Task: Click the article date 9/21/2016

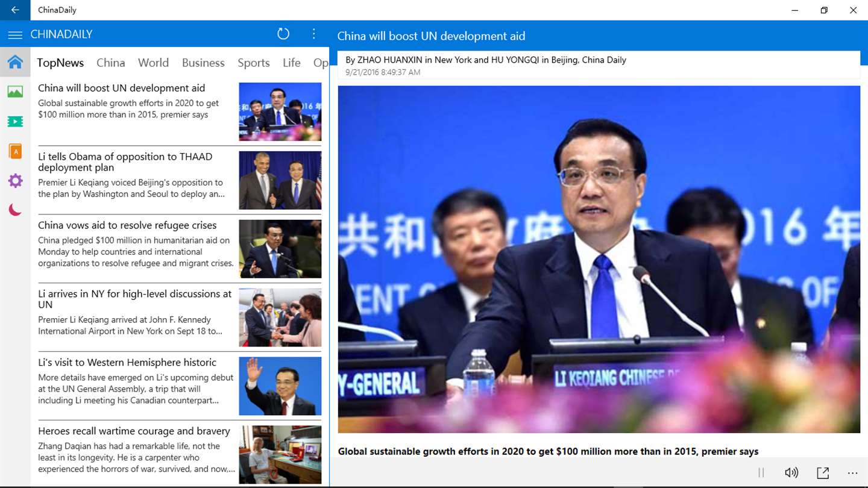Action: pyautogui.click(x=383, y=72)
